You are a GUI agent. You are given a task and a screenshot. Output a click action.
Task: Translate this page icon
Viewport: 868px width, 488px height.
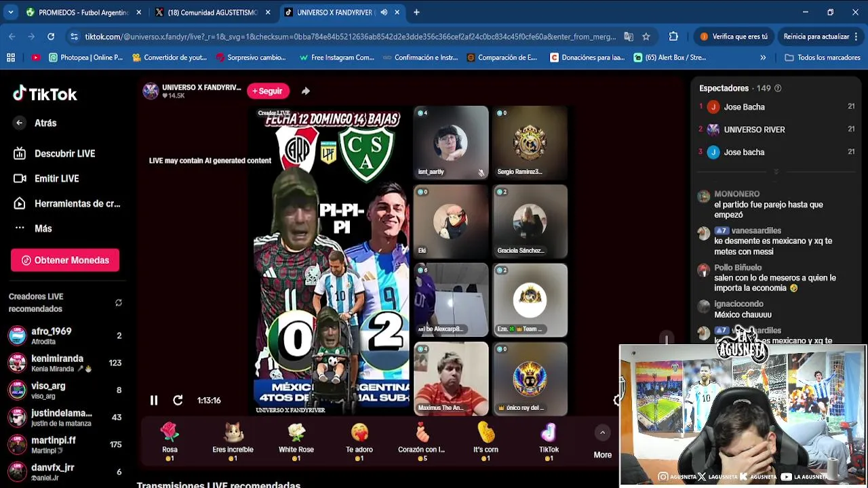point(629,37)
